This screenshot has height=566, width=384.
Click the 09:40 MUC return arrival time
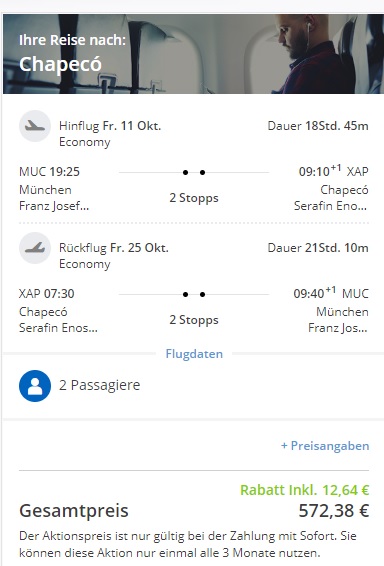[331, 293]
